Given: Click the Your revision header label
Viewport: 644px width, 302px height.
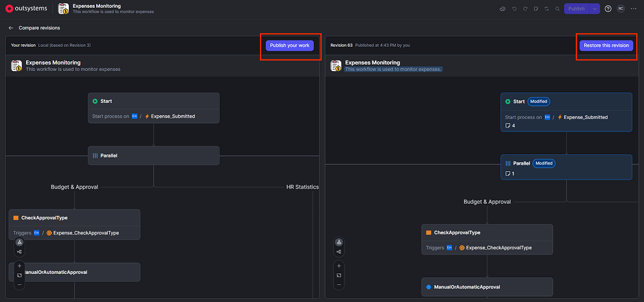Looking at the screenshot, I should tap(23, 46).
